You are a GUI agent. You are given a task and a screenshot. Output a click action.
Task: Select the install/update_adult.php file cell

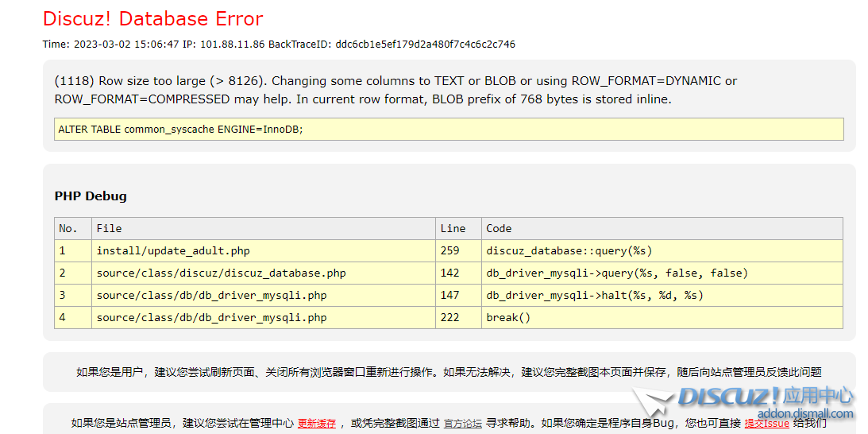(x=173, y=250)
